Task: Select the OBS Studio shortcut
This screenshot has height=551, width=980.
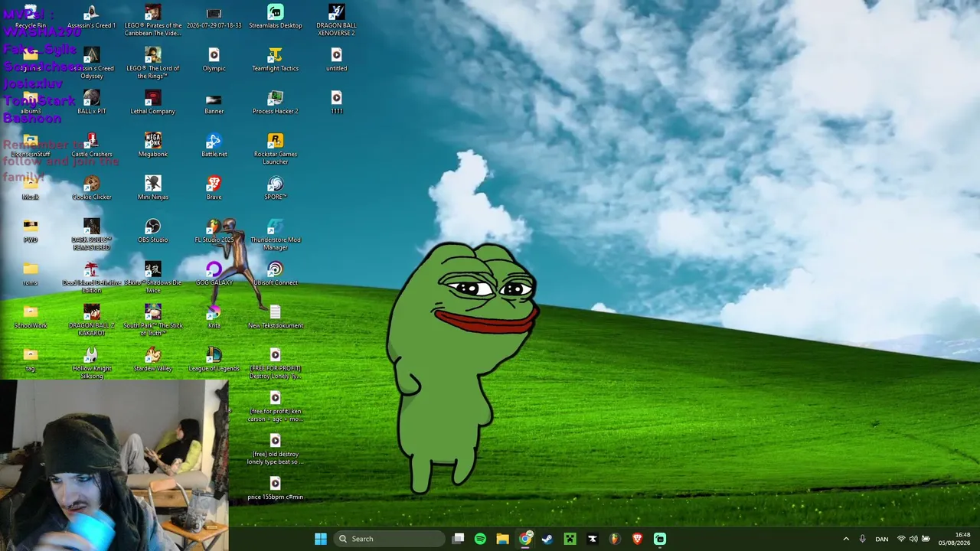Action: coord(152,232)
